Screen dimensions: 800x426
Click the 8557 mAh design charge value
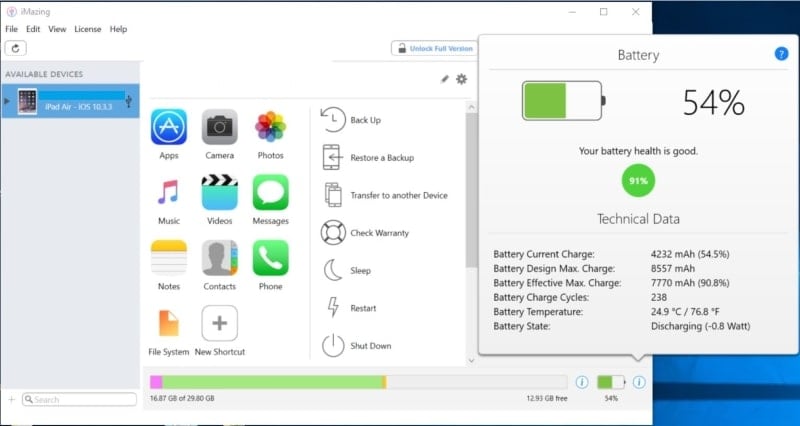coord(673,268)
